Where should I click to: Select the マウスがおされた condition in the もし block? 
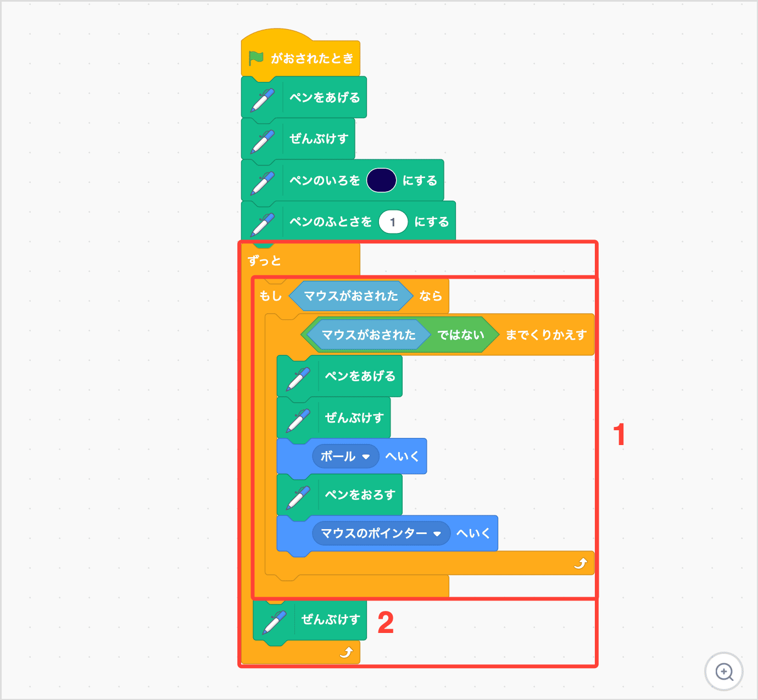click(x=350, y=296)
